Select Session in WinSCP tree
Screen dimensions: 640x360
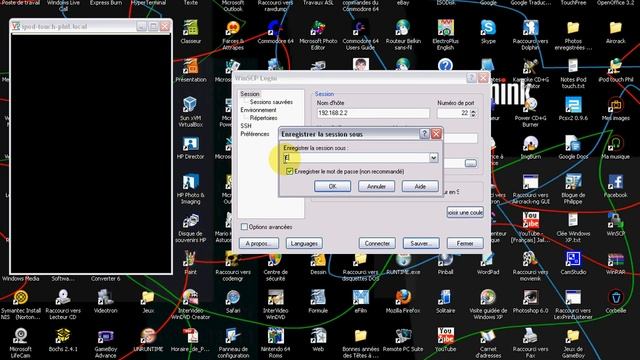(250, 94)
